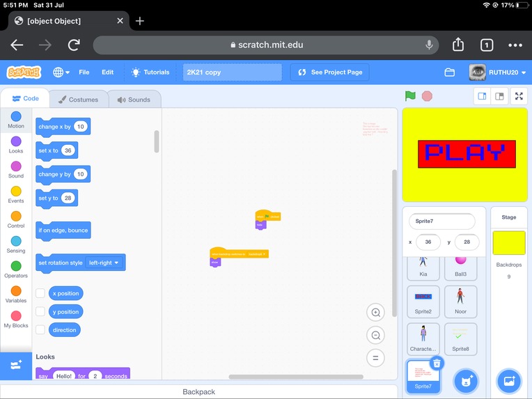The height and width of the screenshot is (399, 532).
Task: Click See Project Page button
Action: 330,72
